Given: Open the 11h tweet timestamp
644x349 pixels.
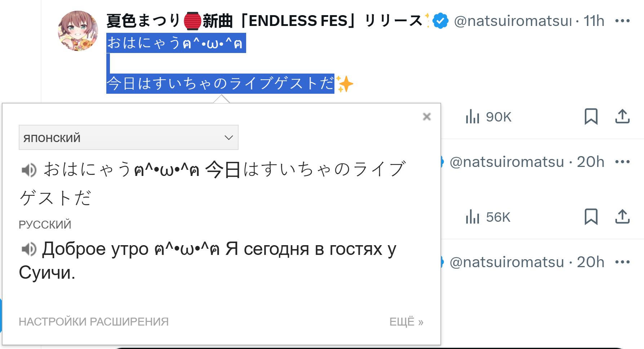Looking at the screenshot, I should [594, 21].
